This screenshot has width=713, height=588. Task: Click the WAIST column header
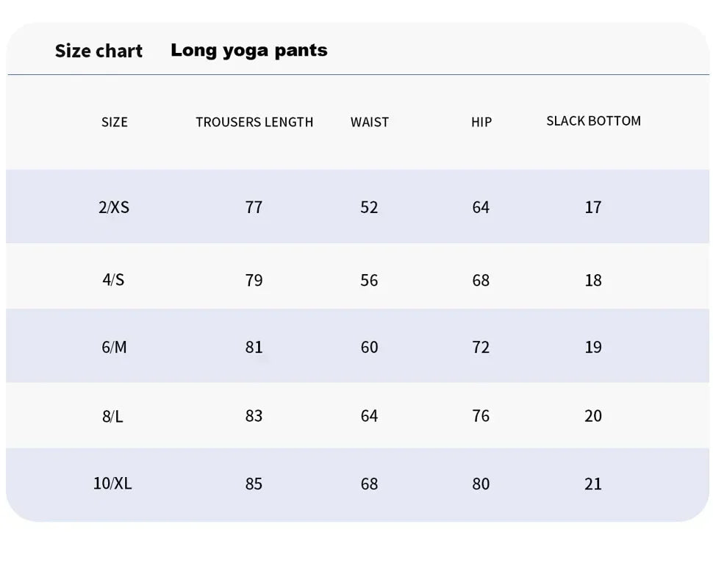click(x=370, y=122)
